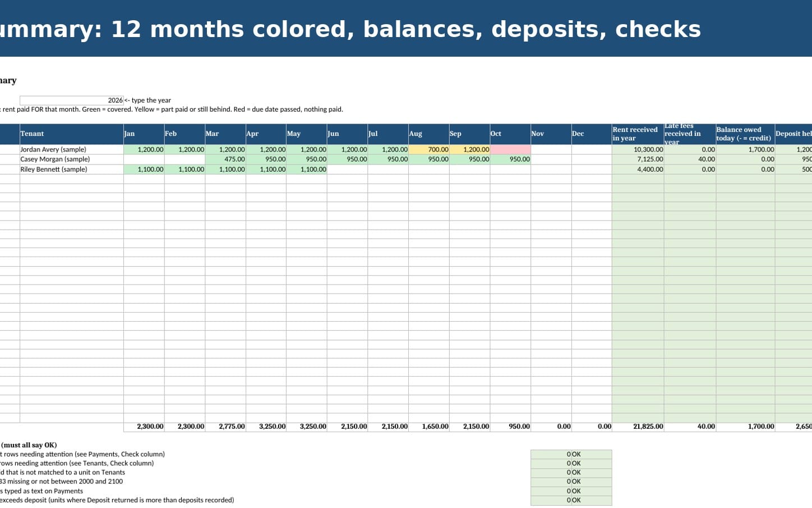Viewport: 812px width, 508px height.
Task: Click the May column header
Action: tap(307, 134)
